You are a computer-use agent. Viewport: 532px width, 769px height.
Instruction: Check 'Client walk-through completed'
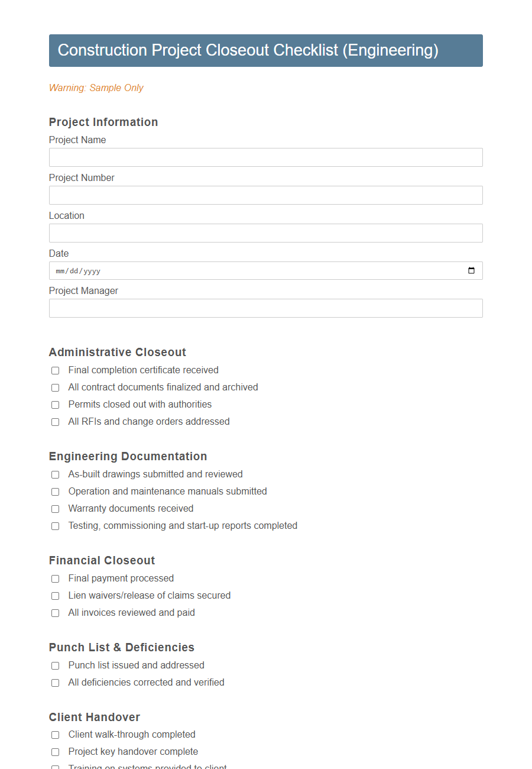pos(55,735)
